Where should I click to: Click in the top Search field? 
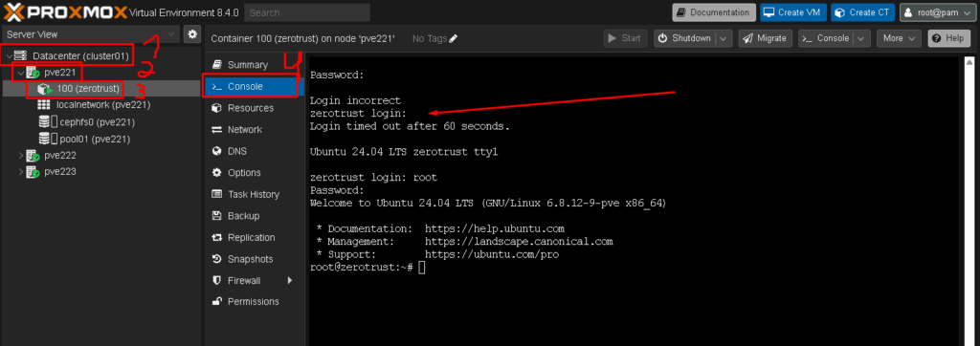click(307, 12)
